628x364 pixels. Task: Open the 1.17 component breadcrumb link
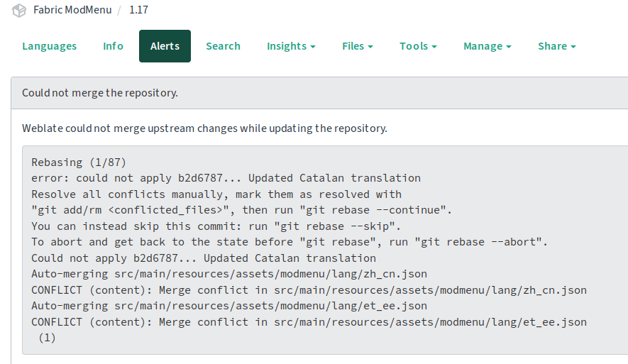[138, 10]
